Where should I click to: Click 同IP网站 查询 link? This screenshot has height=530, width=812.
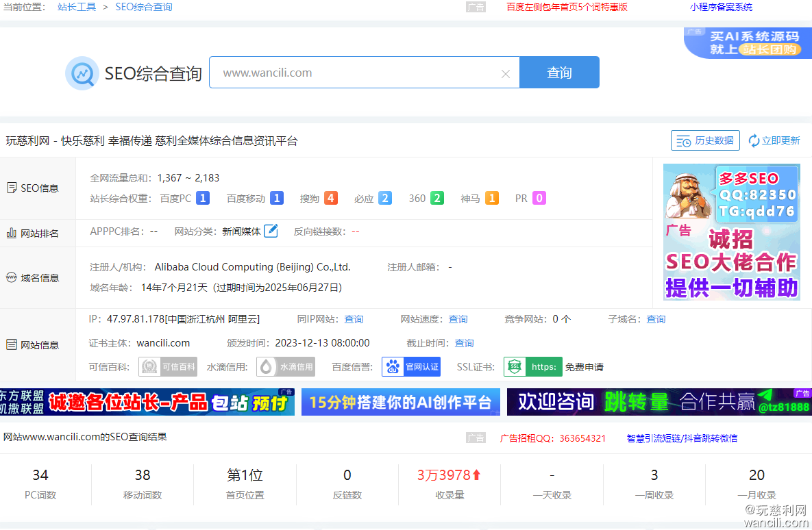354,319
